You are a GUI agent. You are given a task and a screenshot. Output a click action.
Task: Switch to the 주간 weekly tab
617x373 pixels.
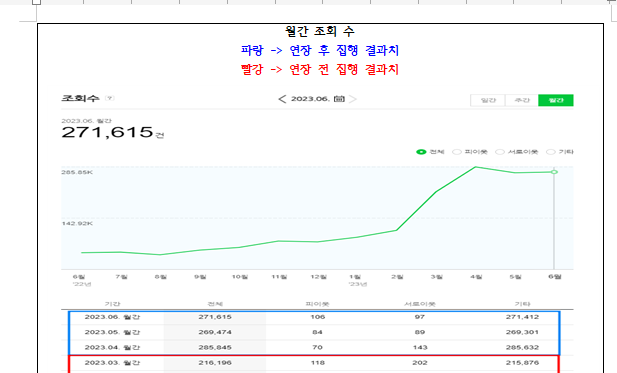[x=522, y=100]
